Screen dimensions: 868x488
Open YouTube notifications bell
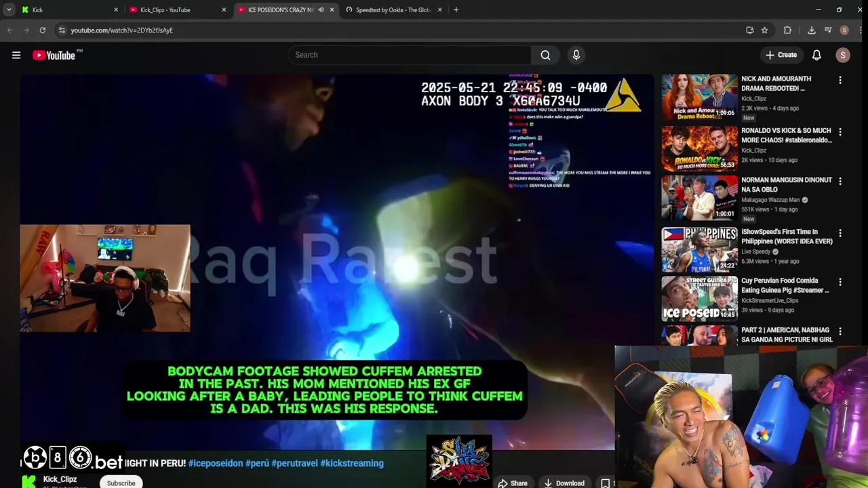point(816,55)
